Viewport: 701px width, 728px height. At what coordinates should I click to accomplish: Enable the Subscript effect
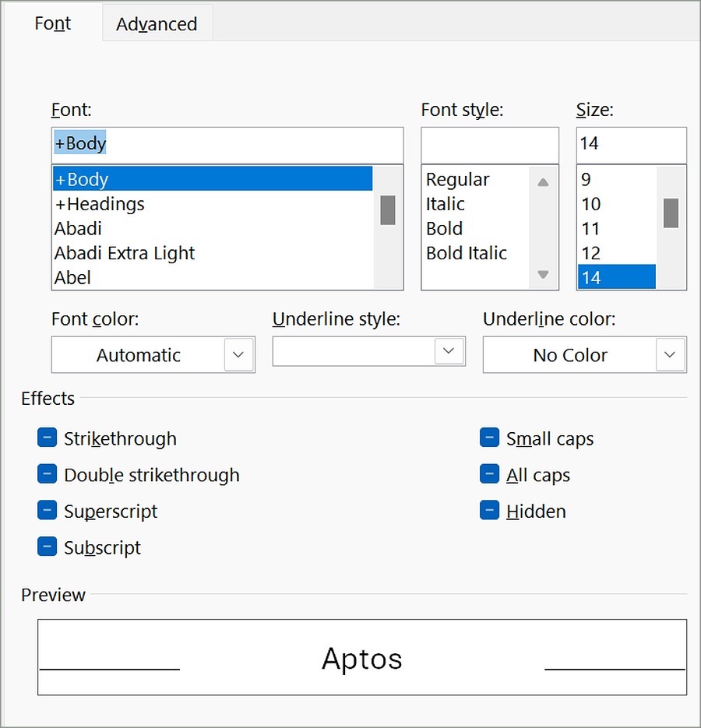click(48, 547)
